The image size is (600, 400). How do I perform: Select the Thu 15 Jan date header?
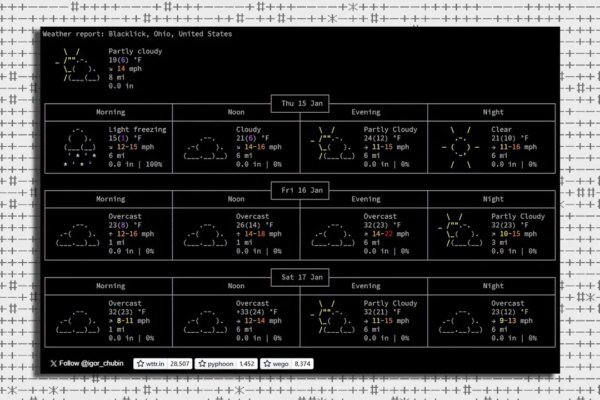click(299, 103)
